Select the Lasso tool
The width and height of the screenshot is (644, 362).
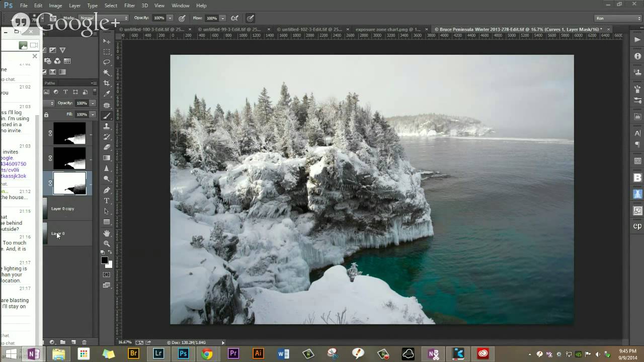[x=107, y=62]
